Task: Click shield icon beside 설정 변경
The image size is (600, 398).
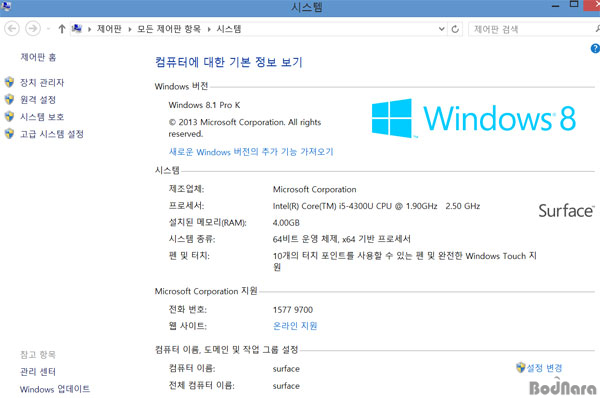Action: (x=520, y=367)
